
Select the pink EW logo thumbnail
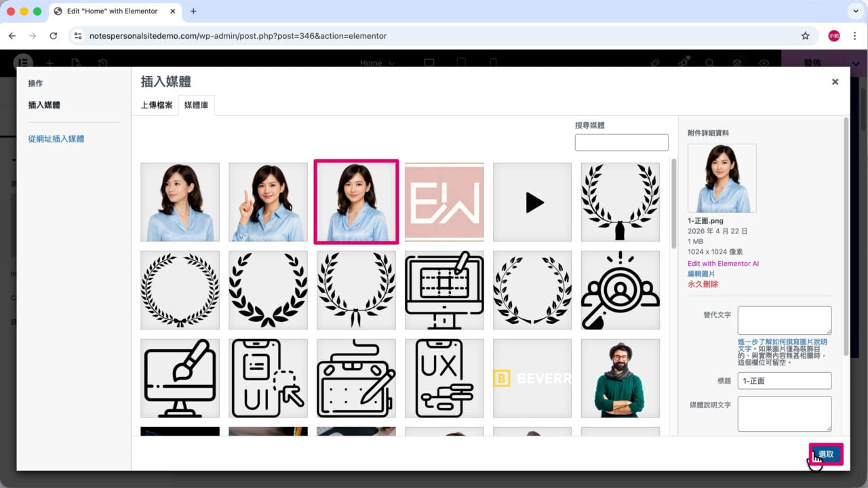point(444,202)
